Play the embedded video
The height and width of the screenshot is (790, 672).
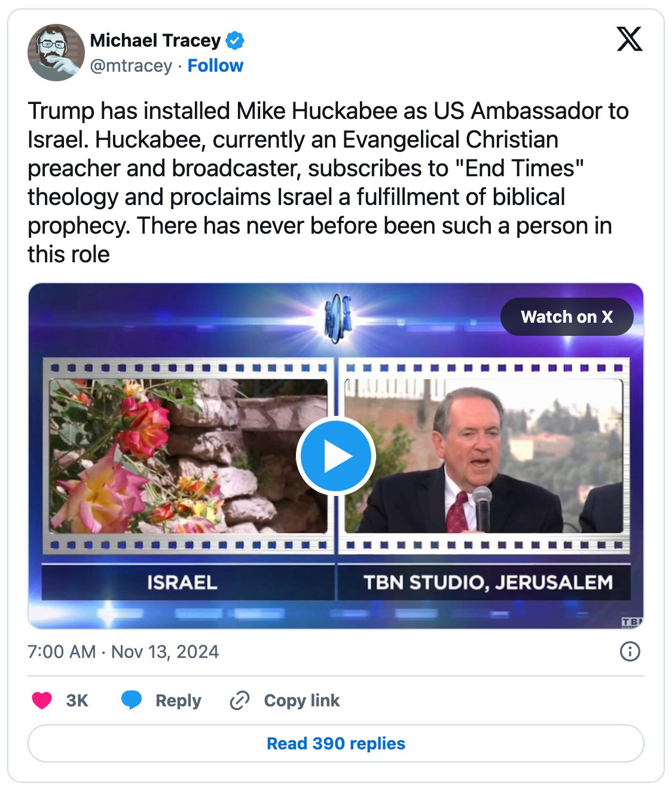336,456
